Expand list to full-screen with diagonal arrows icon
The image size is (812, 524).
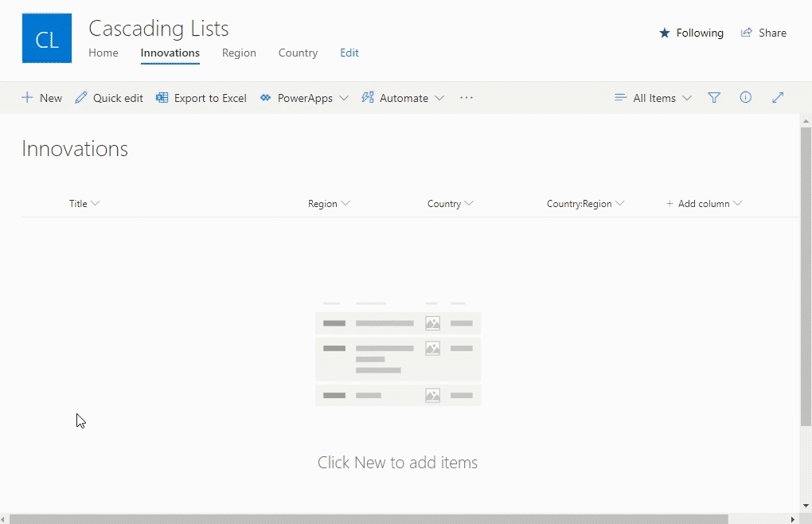(x=778, y=97)
